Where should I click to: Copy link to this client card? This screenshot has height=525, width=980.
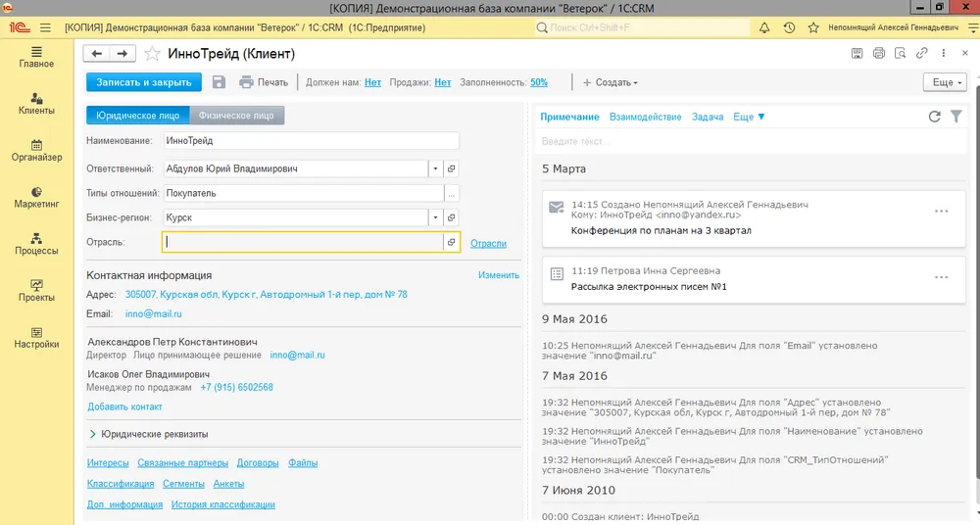coord(922,53)
